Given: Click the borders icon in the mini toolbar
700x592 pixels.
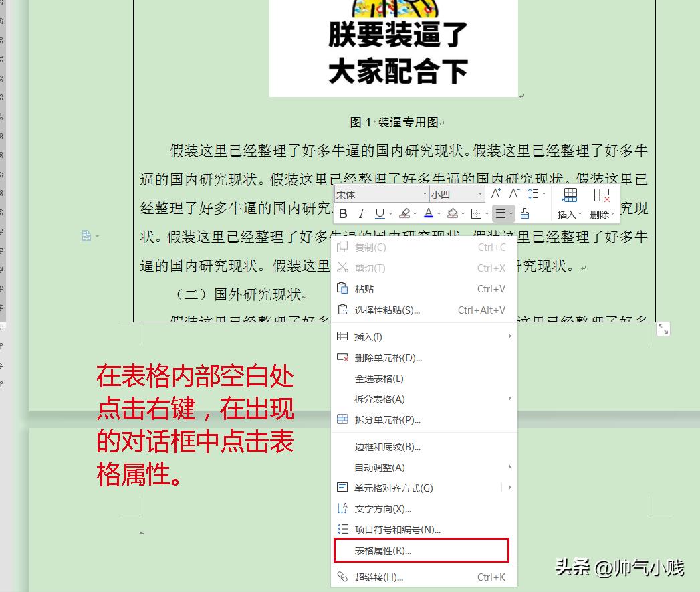Looking at the screenshot, I should (477, 212).
